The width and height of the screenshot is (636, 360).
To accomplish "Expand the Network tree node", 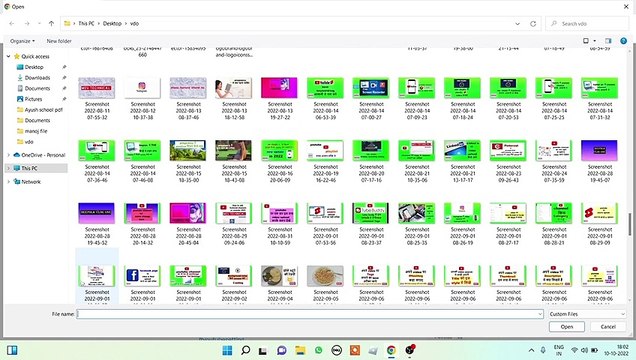I will tap(9, 182).
